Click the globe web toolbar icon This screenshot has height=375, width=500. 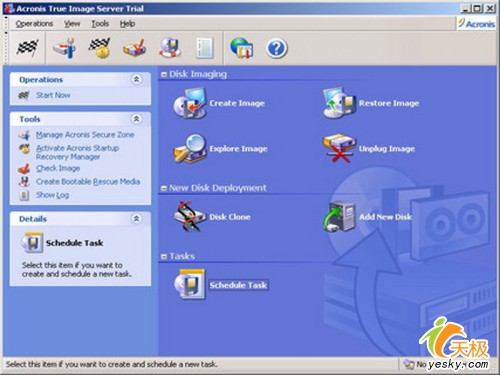tap(242, 49)
